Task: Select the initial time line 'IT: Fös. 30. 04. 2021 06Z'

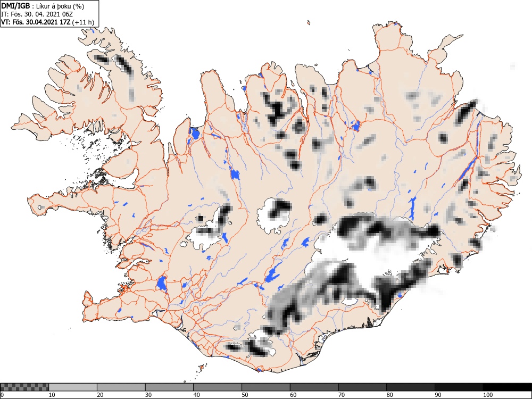Action: [37, 14]
